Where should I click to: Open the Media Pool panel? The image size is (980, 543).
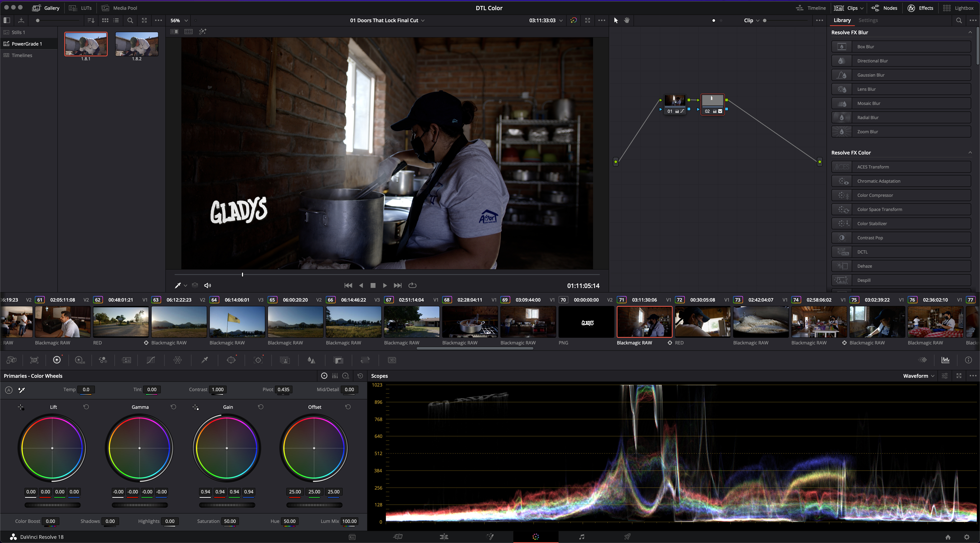119,8
